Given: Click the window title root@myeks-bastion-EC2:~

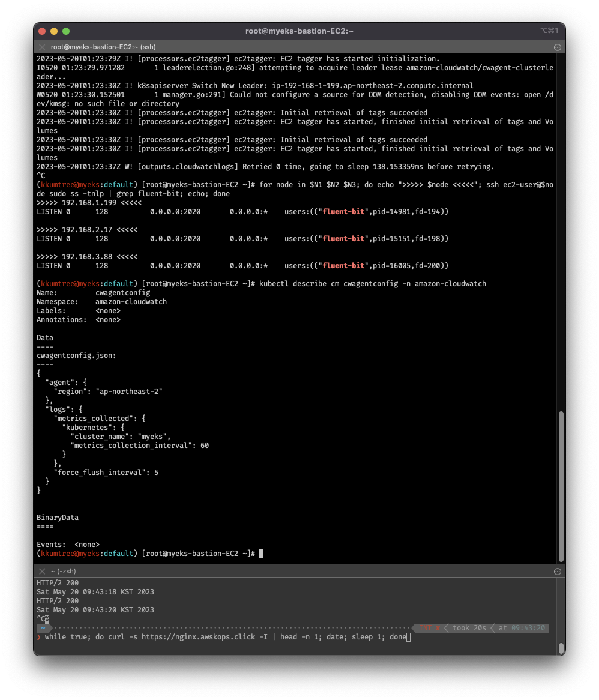Looking at the screenshot, I should point(299,31).
